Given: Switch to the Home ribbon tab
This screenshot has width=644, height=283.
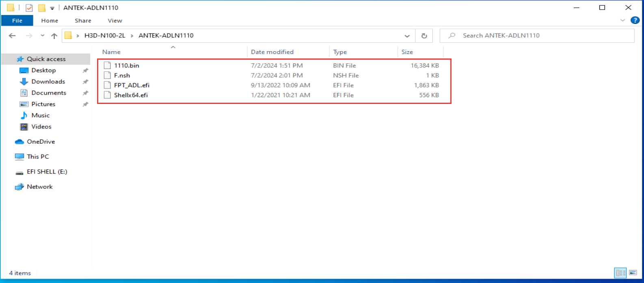Looking at the screenshot, I should tap(50, 20).
